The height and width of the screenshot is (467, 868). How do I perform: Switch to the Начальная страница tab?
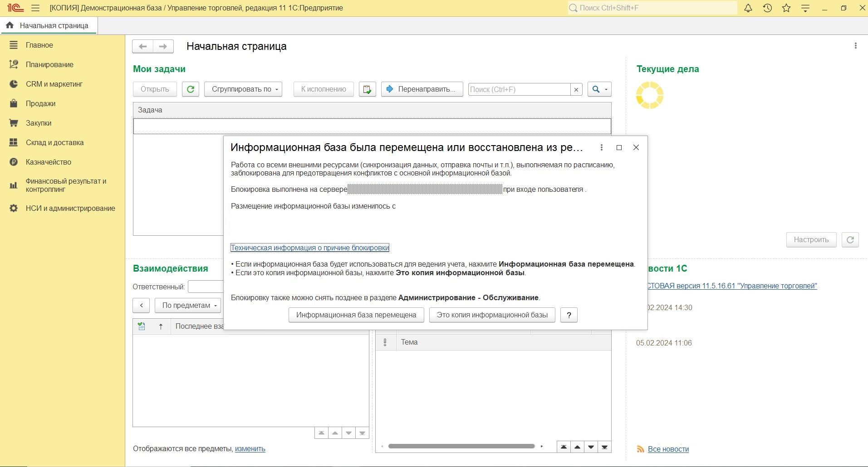tap(49, 25)
